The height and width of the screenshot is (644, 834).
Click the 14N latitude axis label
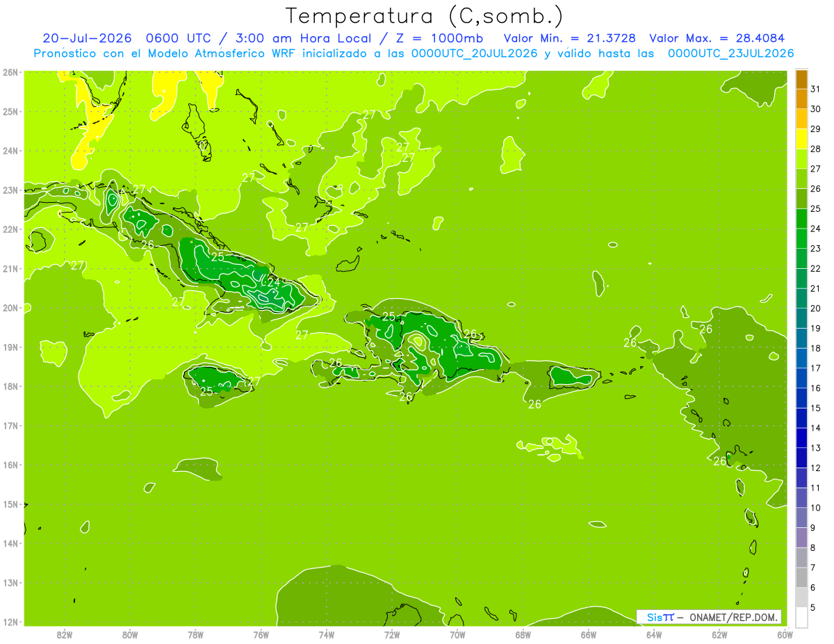click(10, 543)
